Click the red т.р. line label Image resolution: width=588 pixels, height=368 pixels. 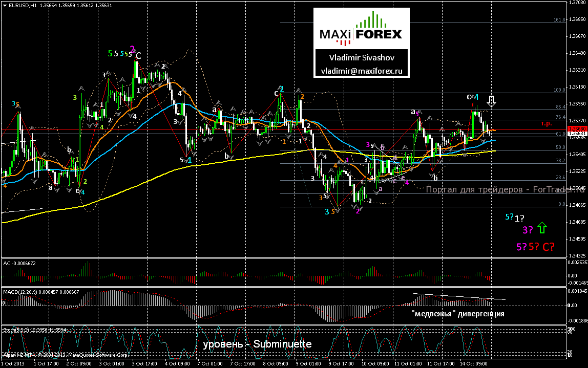pos(546,123)
